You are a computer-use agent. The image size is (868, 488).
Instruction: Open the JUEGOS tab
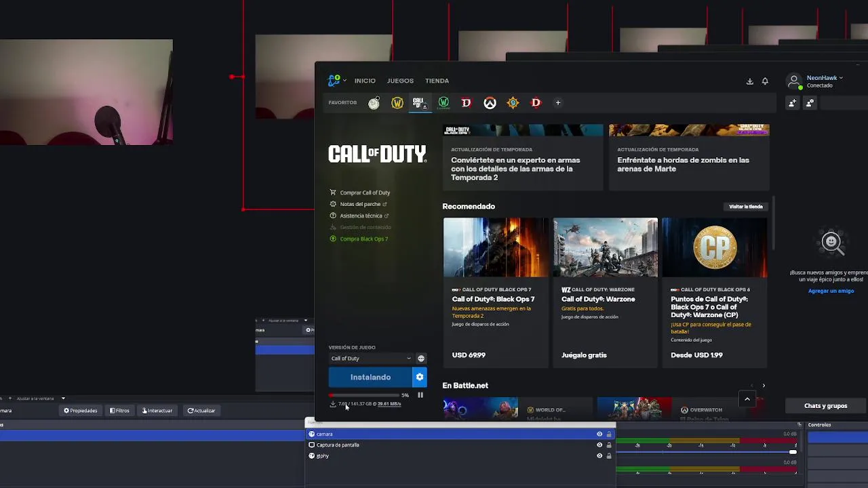click(400, 81)
